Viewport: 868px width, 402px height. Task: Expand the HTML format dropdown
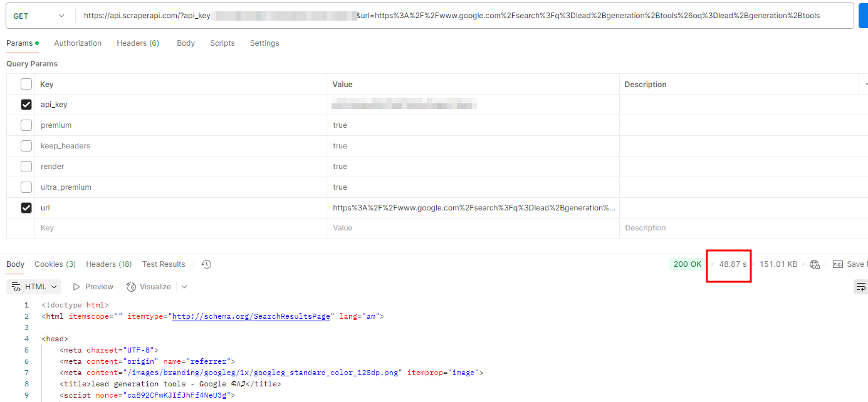pyautogui.click(x=35, y=287)
